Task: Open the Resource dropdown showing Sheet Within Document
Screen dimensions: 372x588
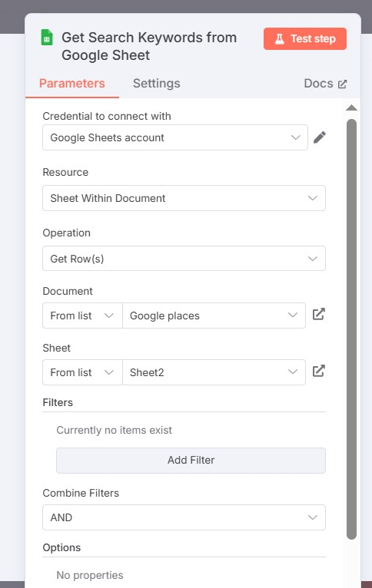Action: [x=184, y=198]
